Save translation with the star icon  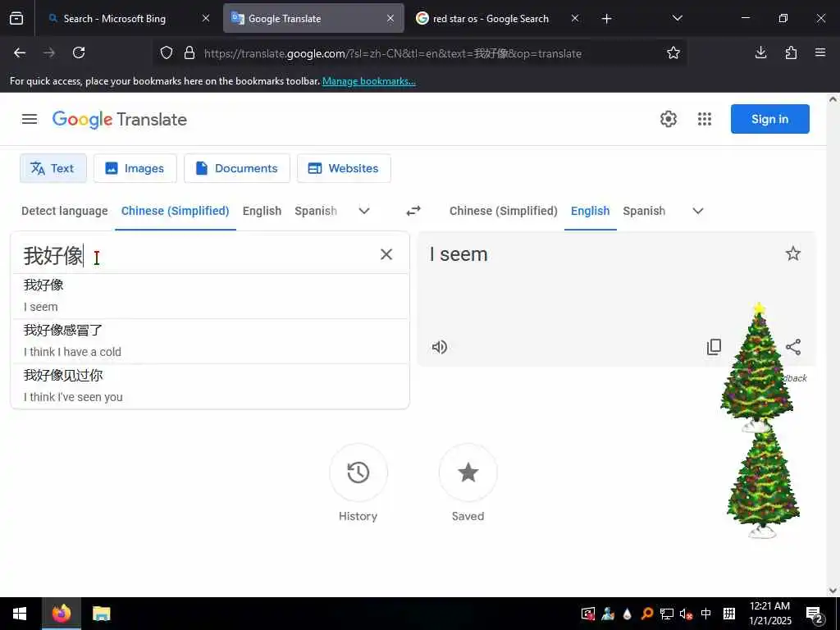click(x=793, y=253)
